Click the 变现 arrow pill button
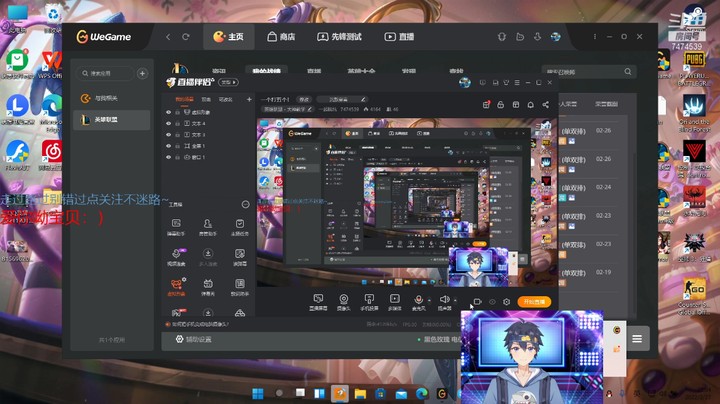720x404 pixels. [229, 82]
